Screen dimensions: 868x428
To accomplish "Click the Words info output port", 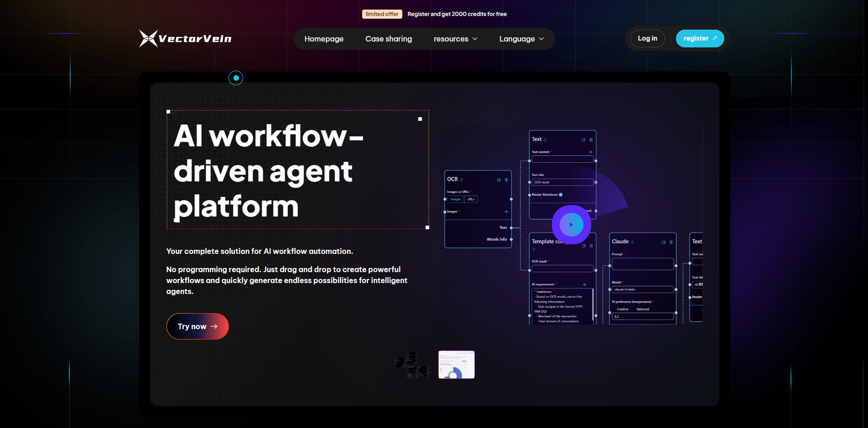I will [511, 239].
